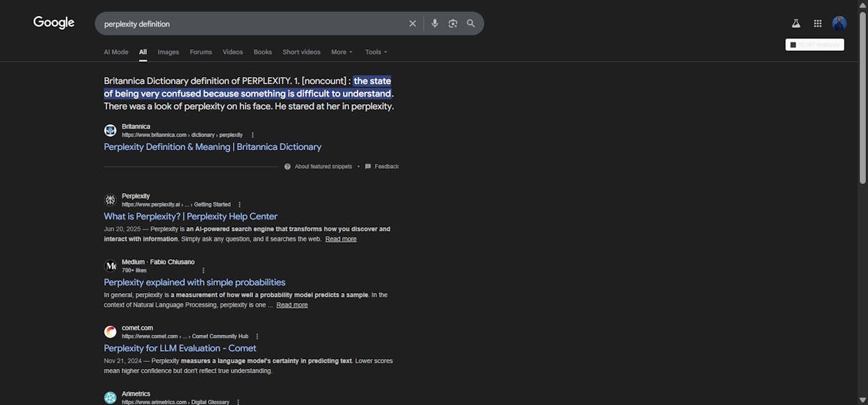The width and height of the screenshot is (868, 405).
Task: Click the featured snippet definition text
Action: pyautogui.click(x=249, y=94)
